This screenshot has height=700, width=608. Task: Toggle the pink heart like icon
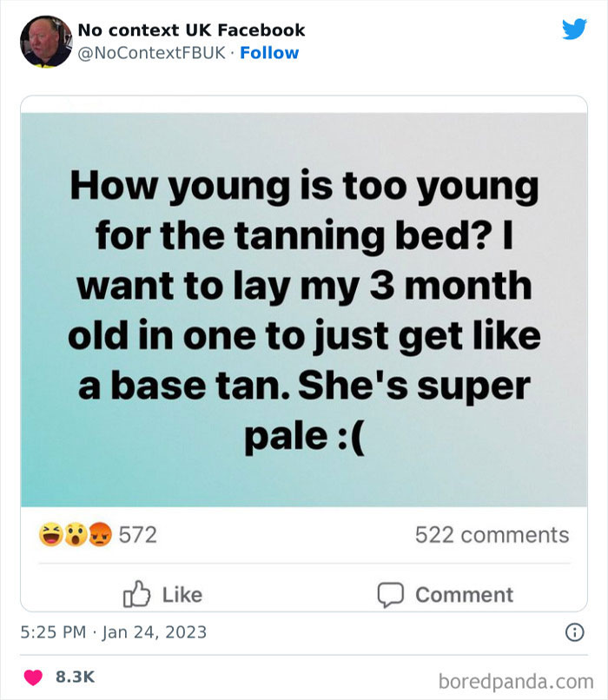click(33, 676)
